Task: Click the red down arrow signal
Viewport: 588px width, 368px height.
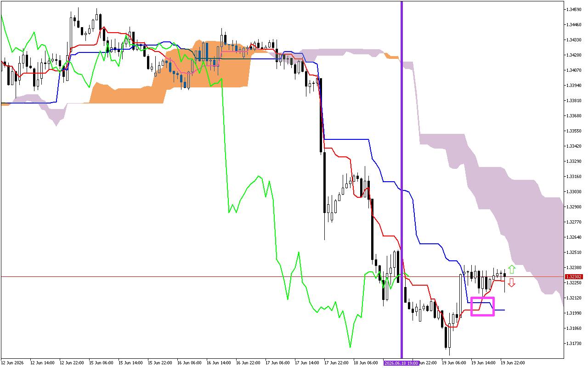Action: 512,282
